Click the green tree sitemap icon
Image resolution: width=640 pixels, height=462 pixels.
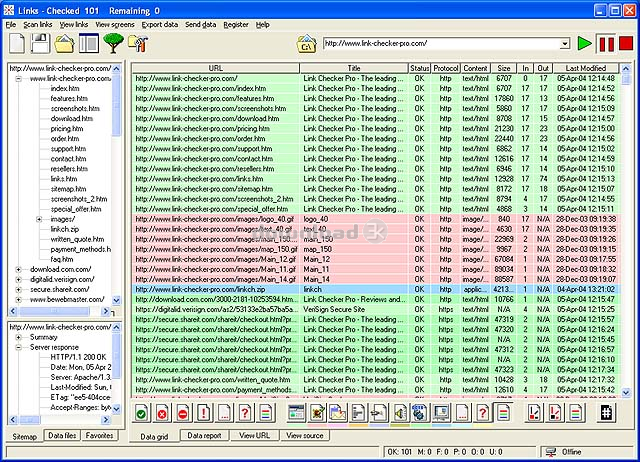click(x=113, y=43)
